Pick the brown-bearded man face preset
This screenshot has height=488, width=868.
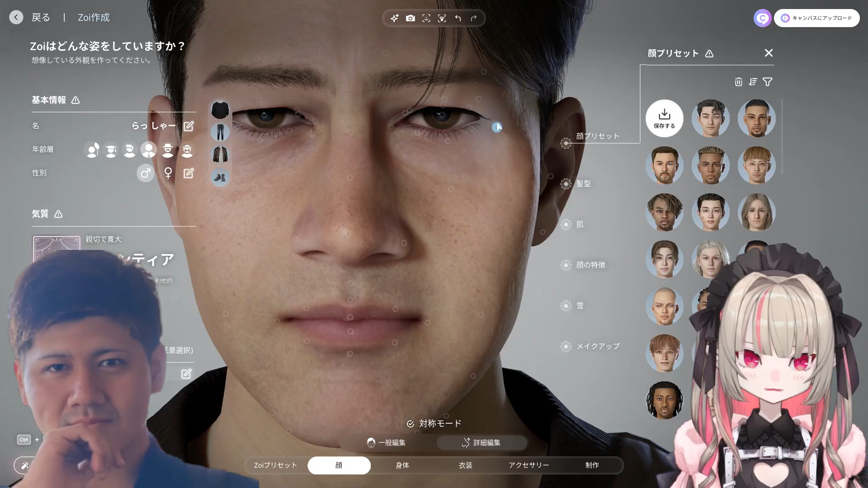coord(665,165)
